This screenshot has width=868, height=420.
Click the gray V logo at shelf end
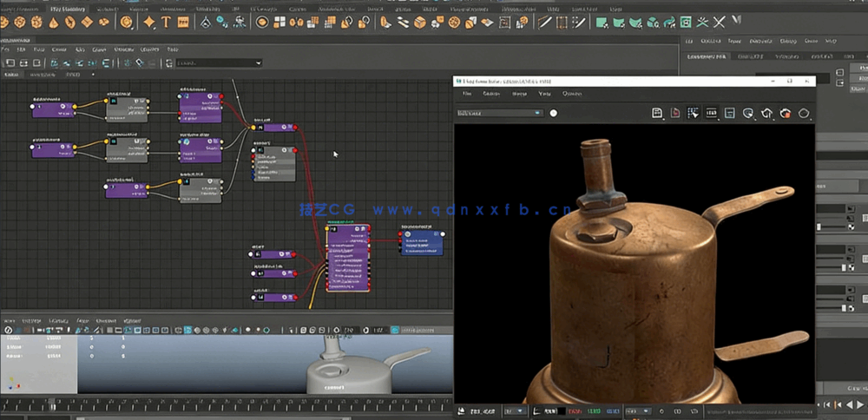(x=736, y=21)
